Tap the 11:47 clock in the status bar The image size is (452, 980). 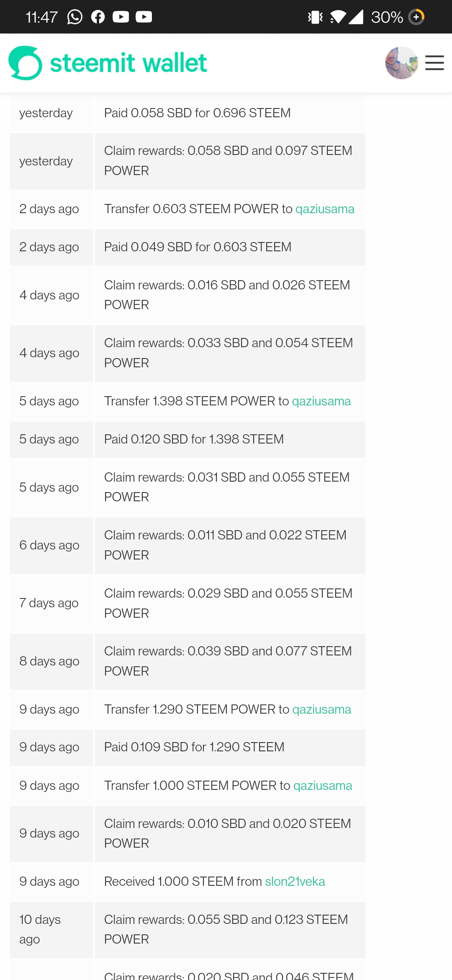click(41, 17)
